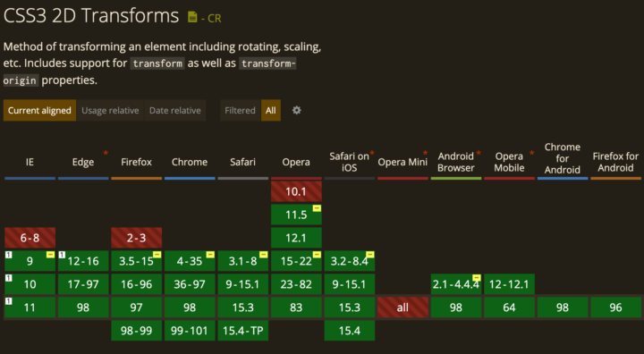Click the Safari on iOS column header
644x354 pixels.
click(x=350, y=162)
